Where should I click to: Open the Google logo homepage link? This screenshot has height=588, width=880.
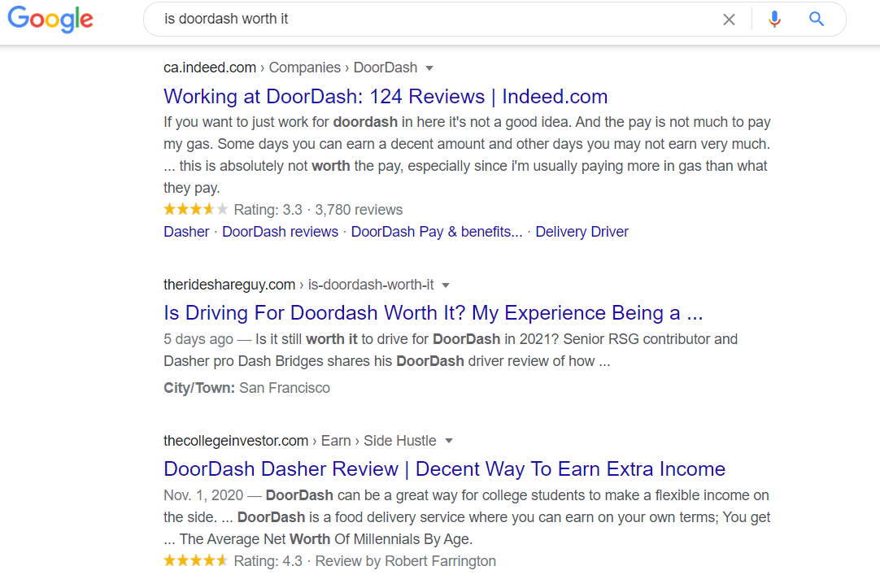tap(50, 19)
